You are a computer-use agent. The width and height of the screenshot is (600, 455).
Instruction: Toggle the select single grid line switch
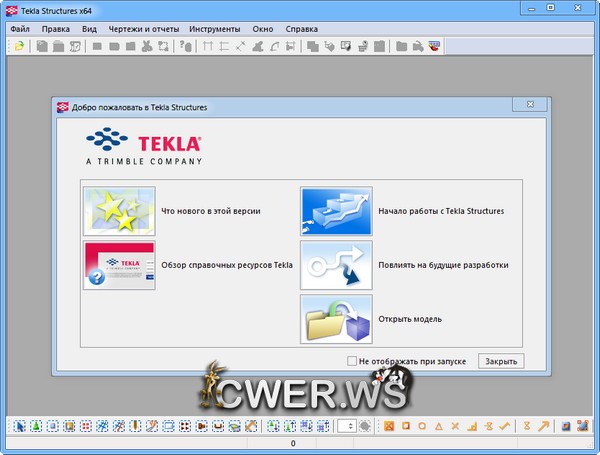click(x=119, y=426)
